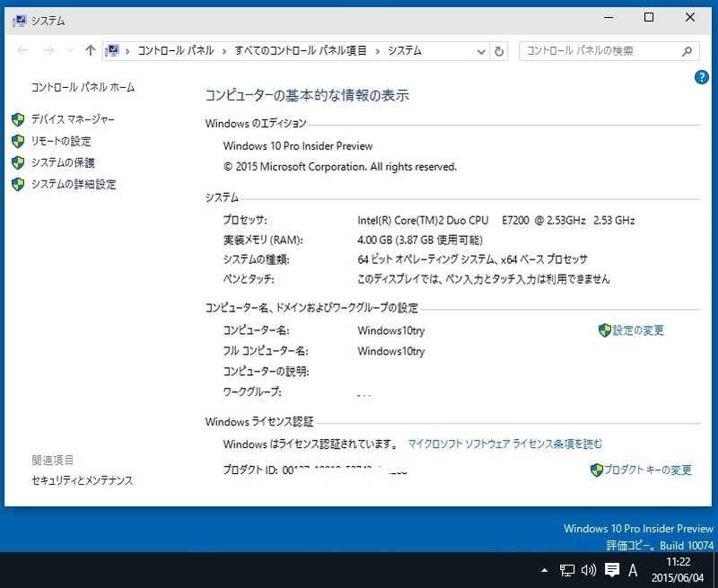Expand chevron after すべてのコントロール パネル項目
Screen dimensions: 718x588
click(377, 51)
